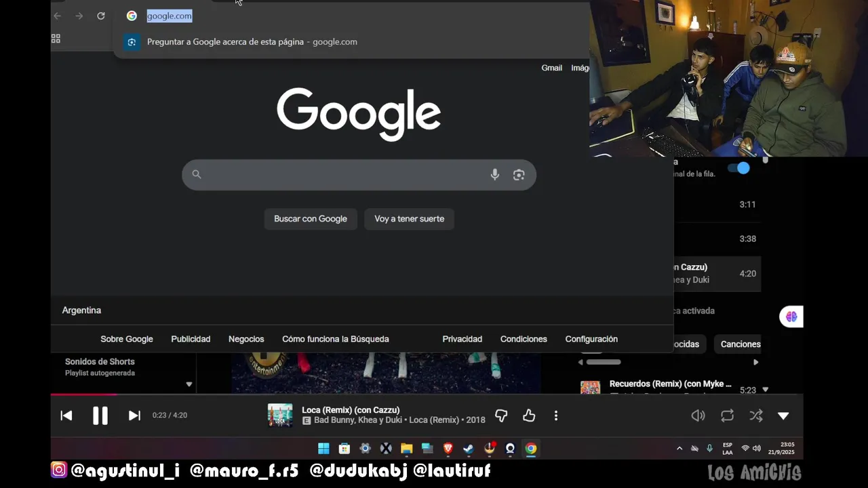Click Loca (Remix) album art in player bar
The width and height of the screenshot is (868, 488).
pos(280,415)
